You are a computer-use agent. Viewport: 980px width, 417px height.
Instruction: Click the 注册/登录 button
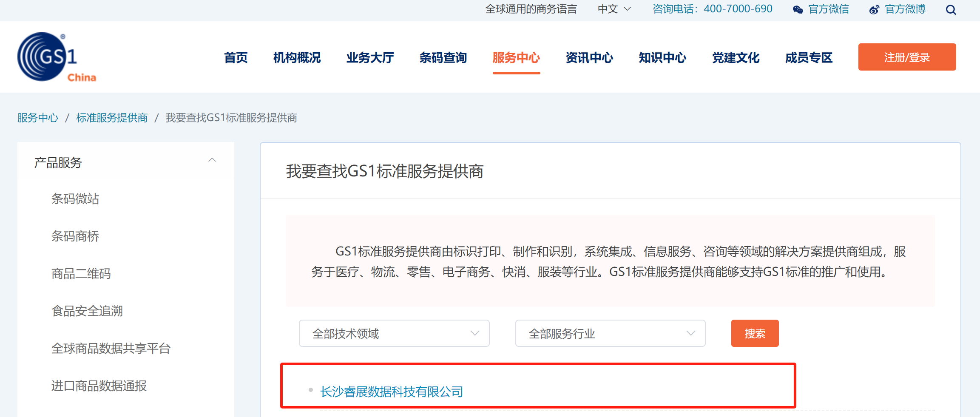tap(907, 57)
